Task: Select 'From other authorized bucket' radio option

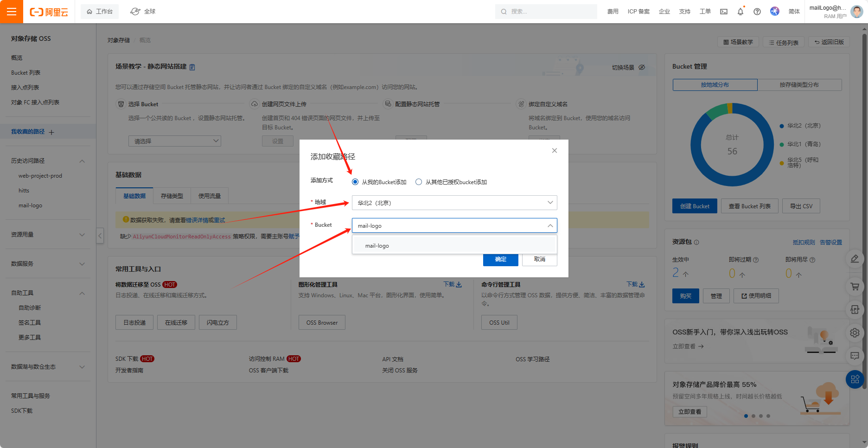Action: point(419,182)
